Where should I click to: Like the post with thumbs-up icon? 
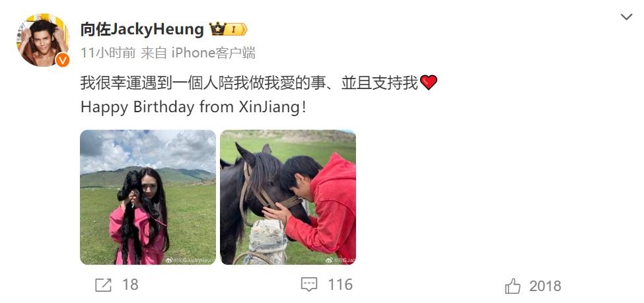pos(513,286)
